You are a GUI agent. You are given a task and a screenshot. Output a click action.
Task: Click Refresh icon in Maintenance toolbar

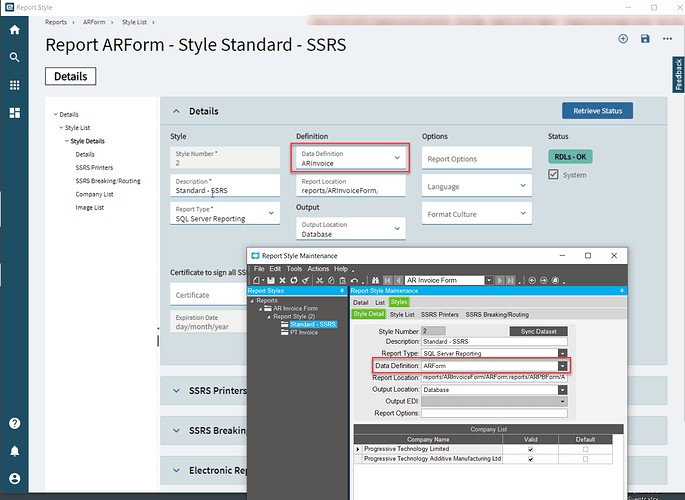[x=294, y=280]
